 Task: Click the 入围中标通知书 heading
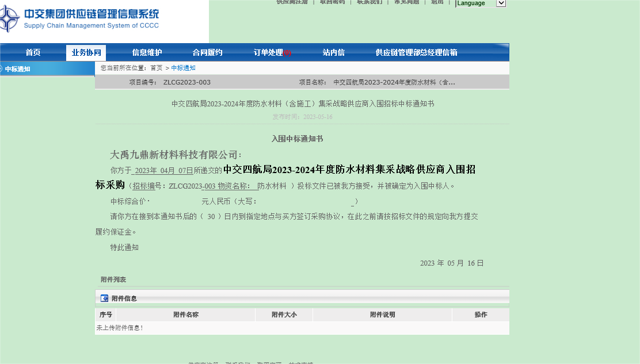(297, 139)
